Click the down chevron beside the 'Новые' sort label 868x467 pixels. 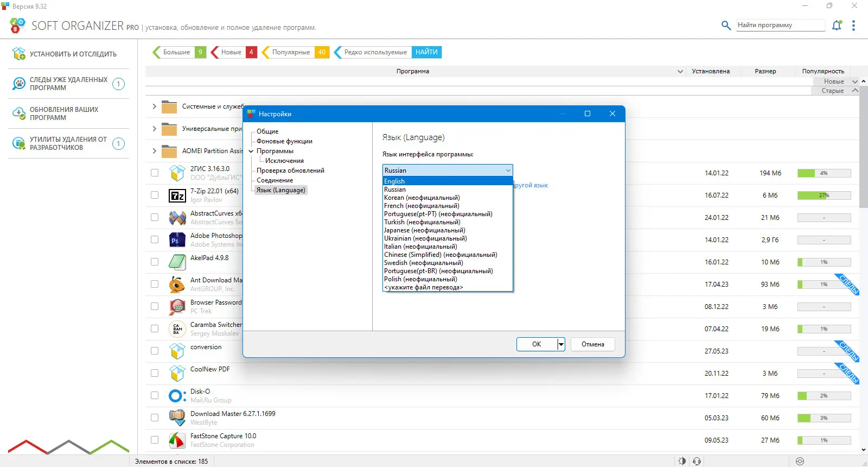pyautogui.click(x=855, y=81)
